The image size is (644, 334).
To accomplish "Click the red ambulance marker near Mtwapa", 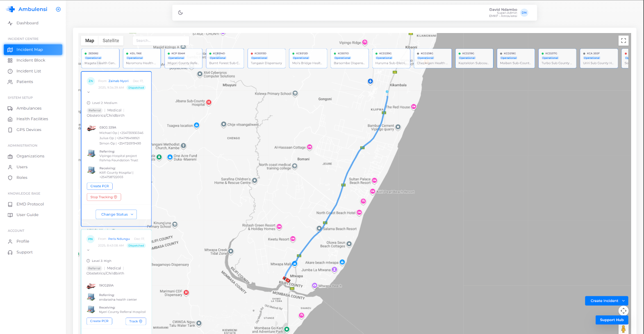I will 287,279.
